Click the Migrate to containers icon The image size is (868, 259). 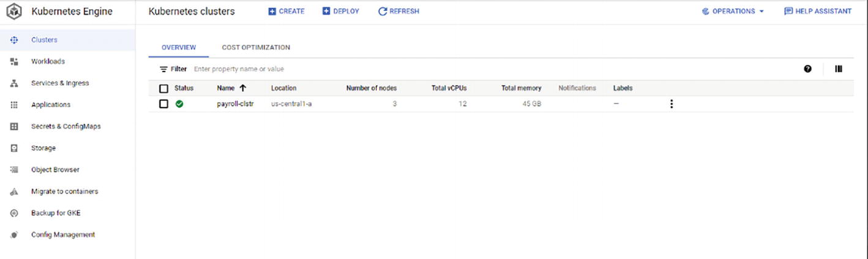coord(15,192)
